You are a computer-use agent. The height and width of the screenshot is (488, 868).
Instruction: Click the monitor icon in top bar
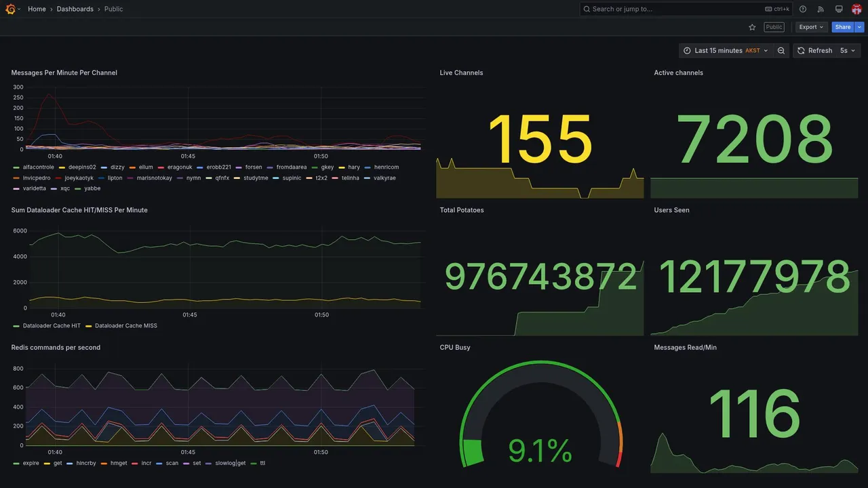point(839,9)
